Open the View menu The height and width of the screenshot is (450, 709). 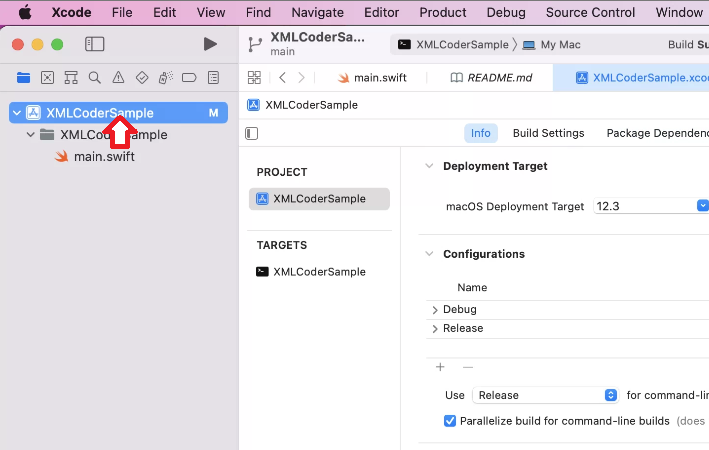coord(211,12)
